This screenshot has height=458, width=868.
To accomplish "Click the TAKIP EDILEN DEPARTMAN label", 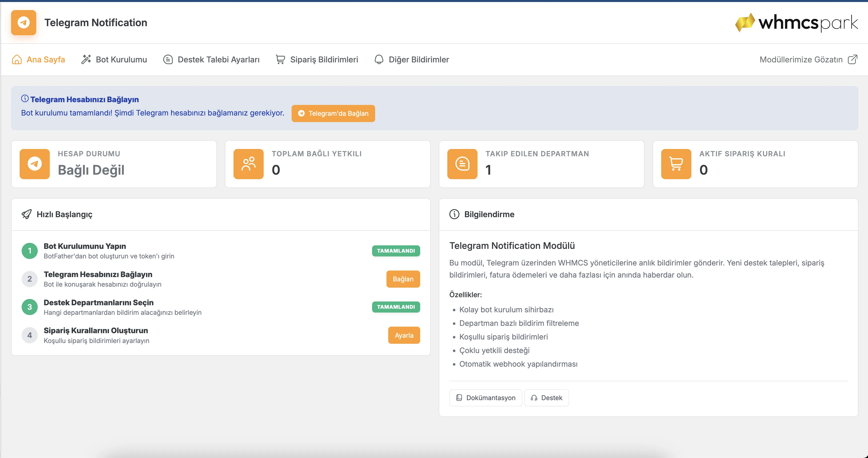I will tap(537, 154).
